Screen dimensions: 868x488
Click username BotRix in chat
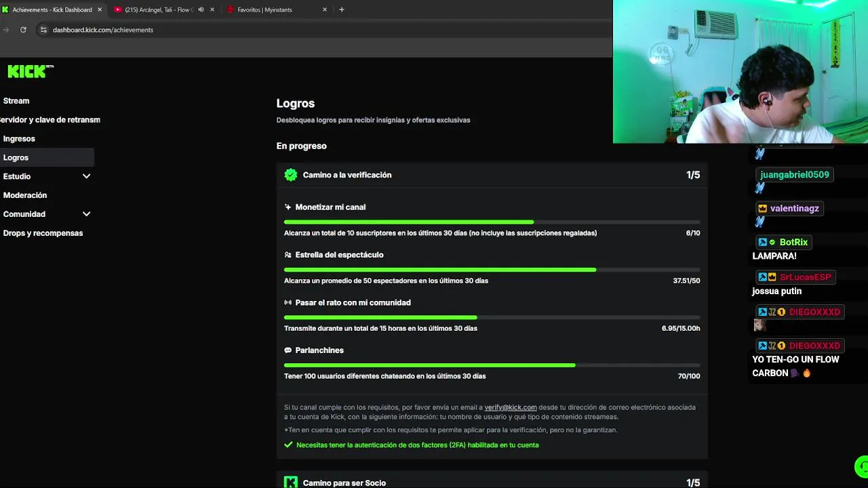(793, 243)
